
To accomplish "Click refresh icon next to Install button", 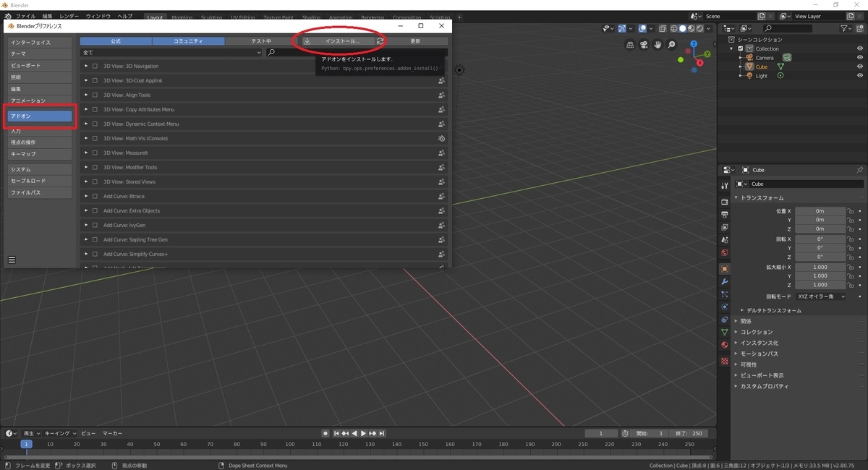I will tap(380, 41).
